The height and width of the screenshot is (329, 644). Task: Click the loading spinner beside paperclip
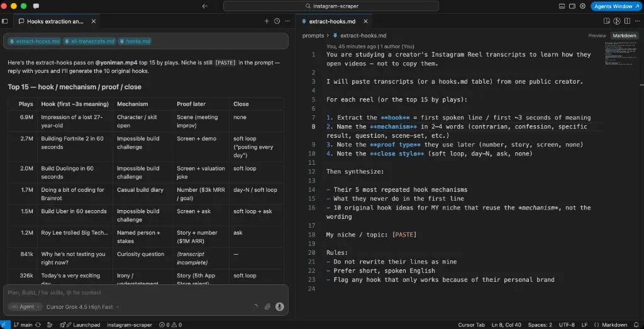pos(255,307)
